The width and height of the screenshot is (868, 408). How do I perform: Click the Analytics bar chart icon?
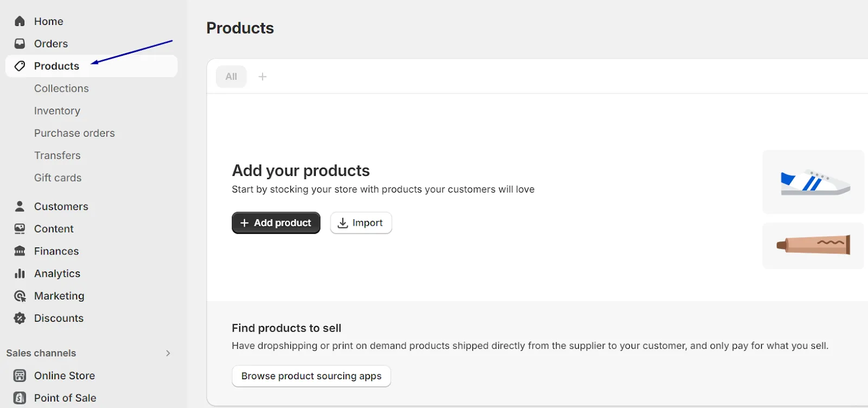tap(20, 273)
